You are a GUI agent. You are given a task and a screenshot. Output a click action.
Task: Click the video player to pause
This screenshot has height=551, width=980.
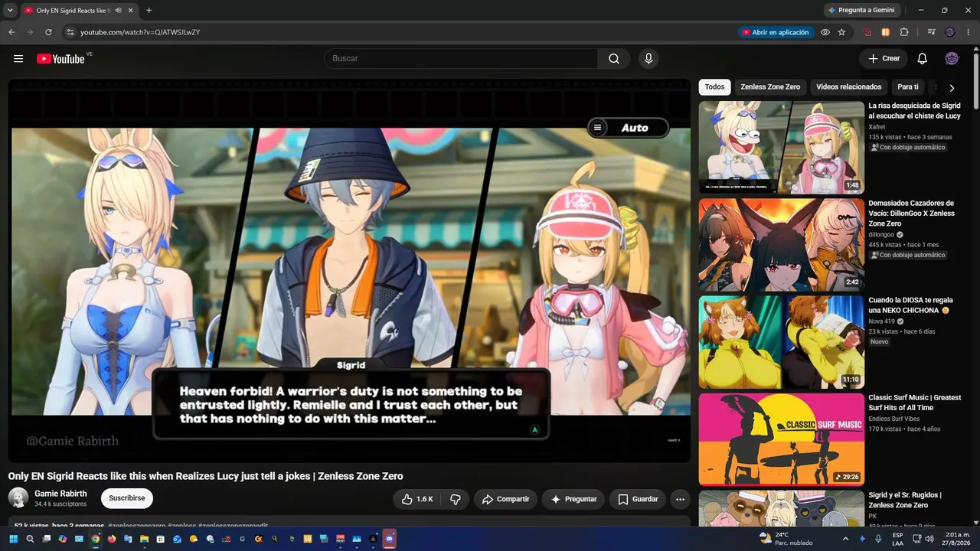(x=350, y=271)
